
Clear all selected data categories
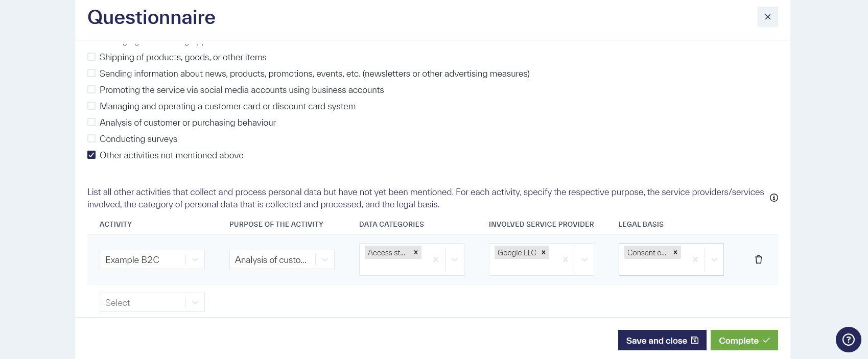tap(435, 259)
